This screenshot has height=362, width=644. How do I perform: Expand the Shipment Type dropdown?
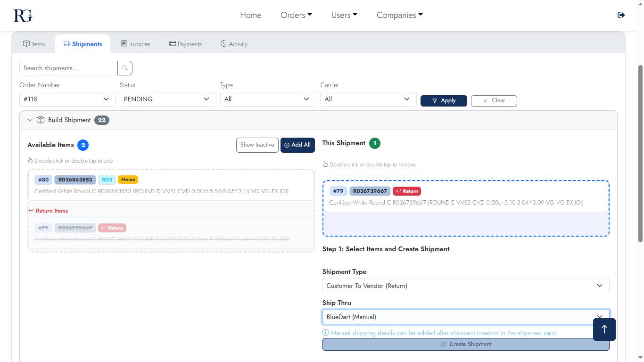(x=465, y=286)
